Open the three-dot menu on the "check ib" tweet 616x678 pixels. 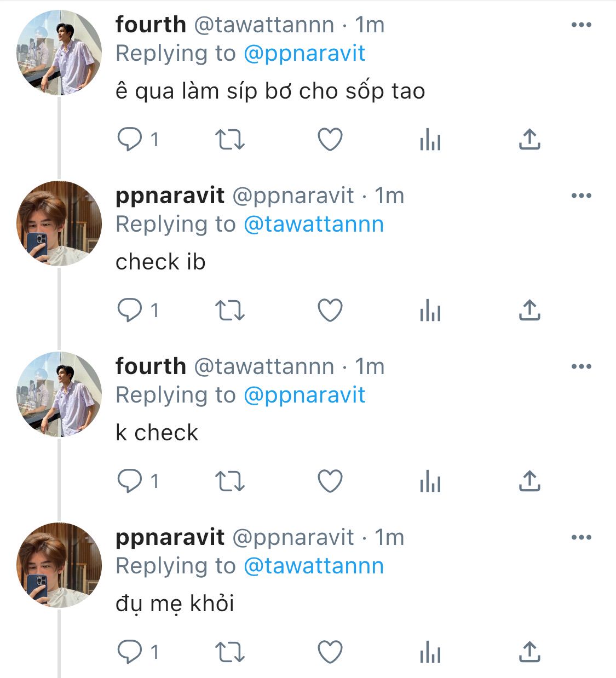[581, 196]
